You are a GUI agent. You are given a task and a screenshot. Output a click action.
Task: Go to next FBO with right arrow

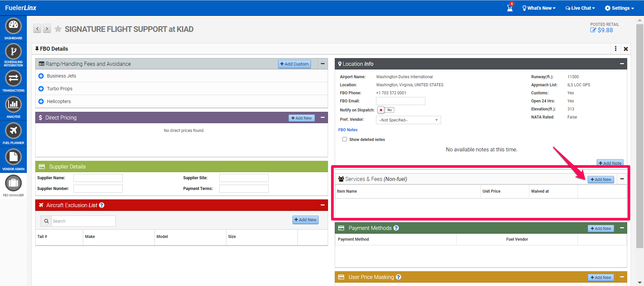pos(47,29)
